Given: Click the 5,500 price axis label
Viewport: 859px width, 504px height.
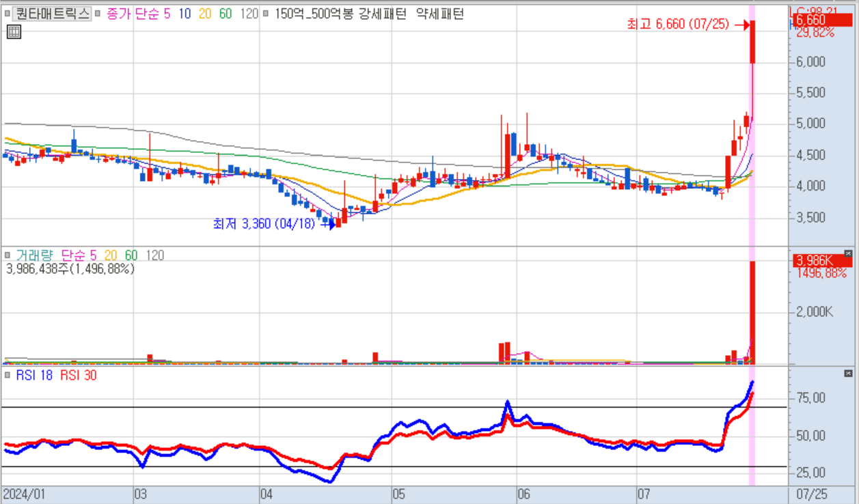Looking at the screenshot, I should pos(811,92).
